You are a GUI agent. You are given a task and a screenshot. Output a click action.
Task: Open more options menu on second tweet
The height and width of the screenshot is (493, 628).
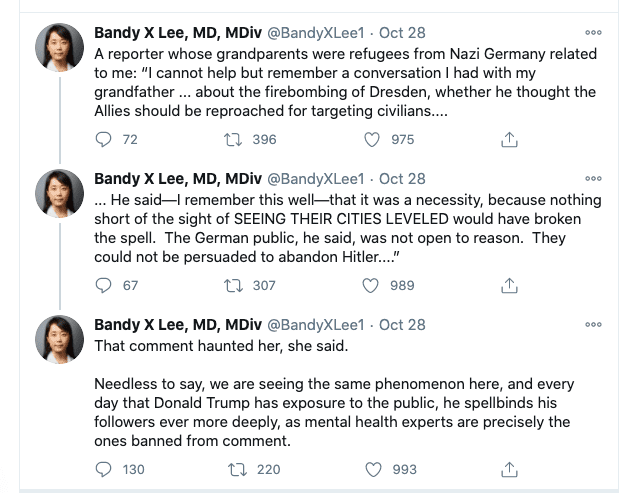coord(593,178)
